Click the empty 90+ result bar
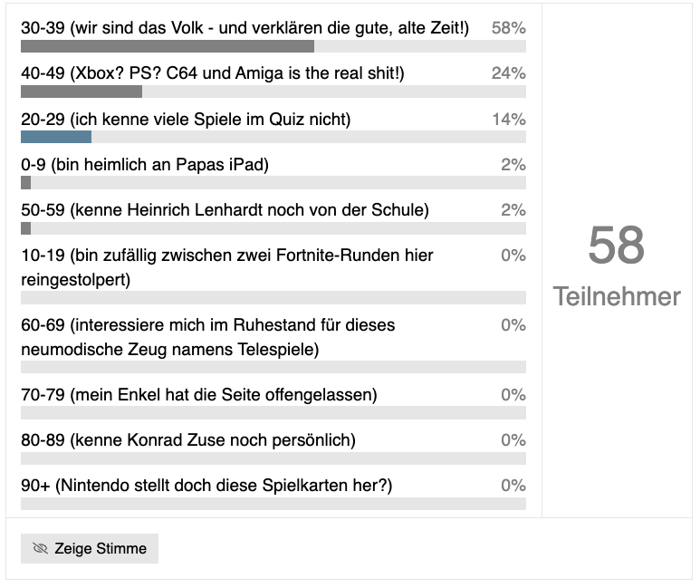Screen dimensions: 700x588 click(273, 503)
